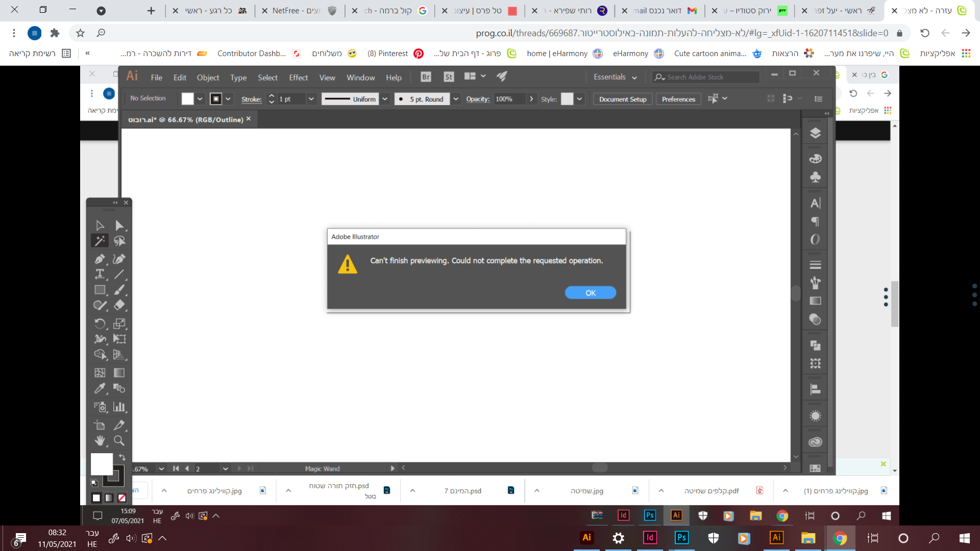Image resolution: width=980 pixels, height=551 pixels.
Task: Swap fill and stroke colors
Action: coord(122,457)
